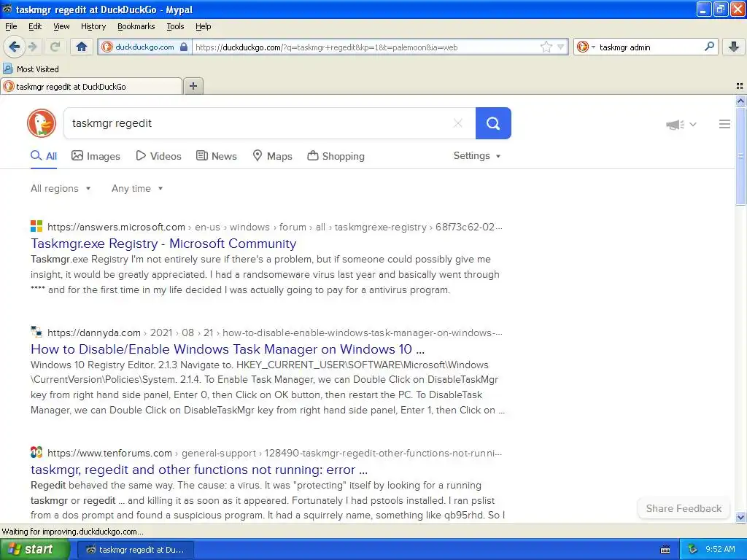The image size is (747, 560).
Task: Run search with the magnifier in search box
Action: [x=709, y=46]
